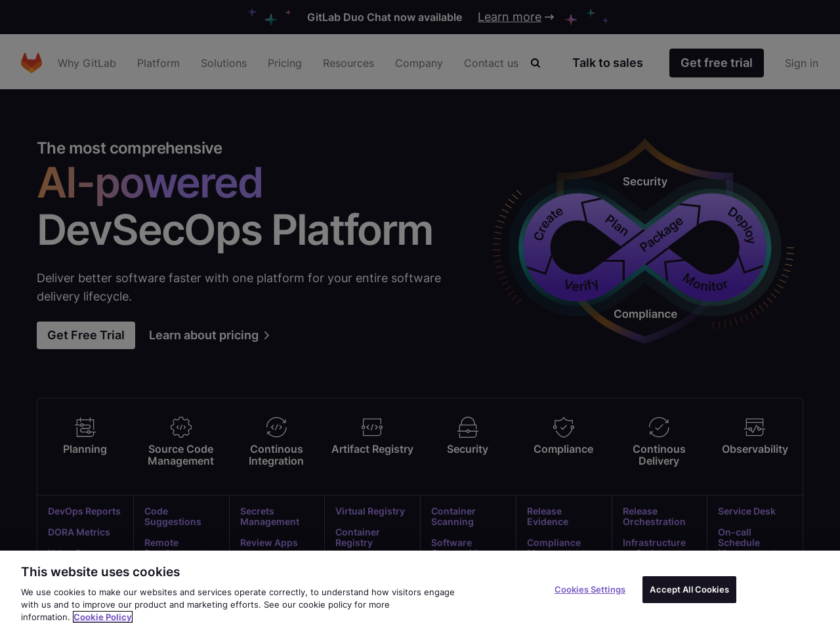This screenshot has width=840, height=630.
Task: Click the GitLab fox logo
Action: pyautogui.click(x=31, y=63)
